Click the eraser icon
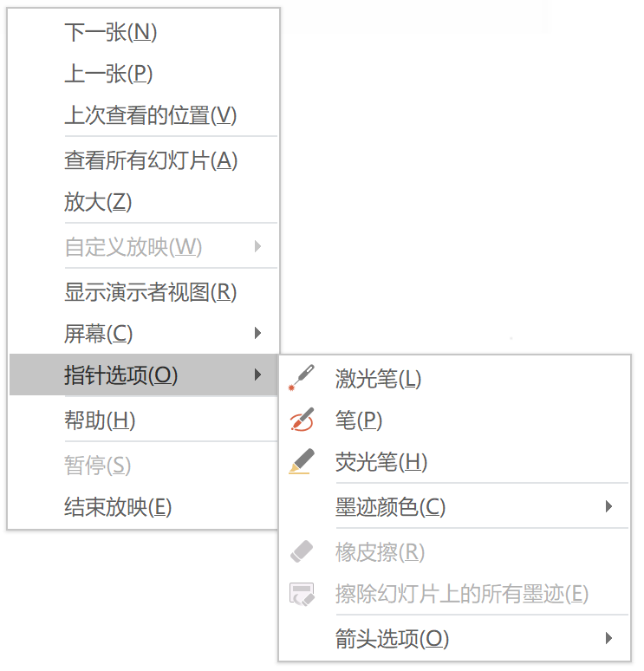Viewport: 644px width, 671px height. tap(301, 551)
